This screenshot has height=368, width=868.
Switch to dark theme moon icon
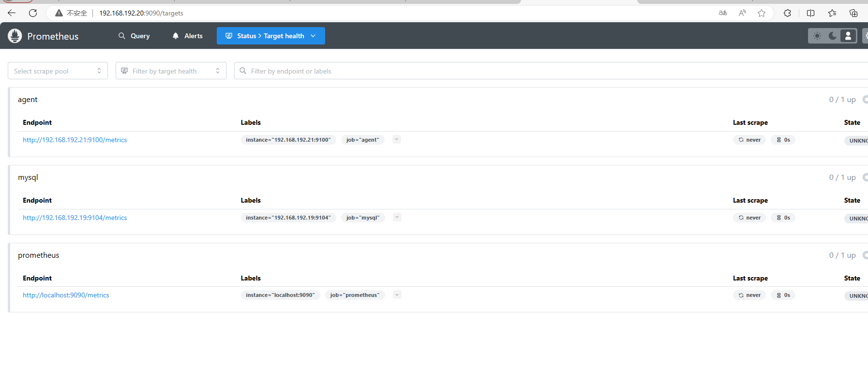click(833, 36)
